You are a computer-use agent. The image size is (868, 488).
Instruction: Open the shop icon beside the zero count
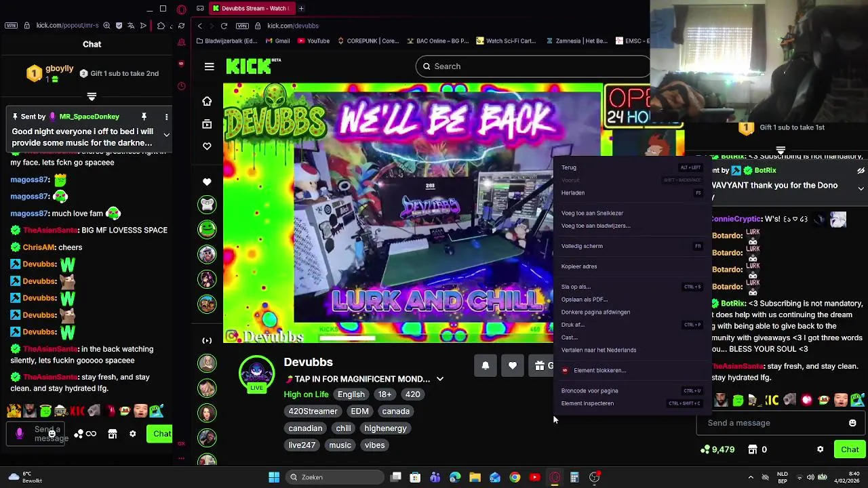click(753, 449)
